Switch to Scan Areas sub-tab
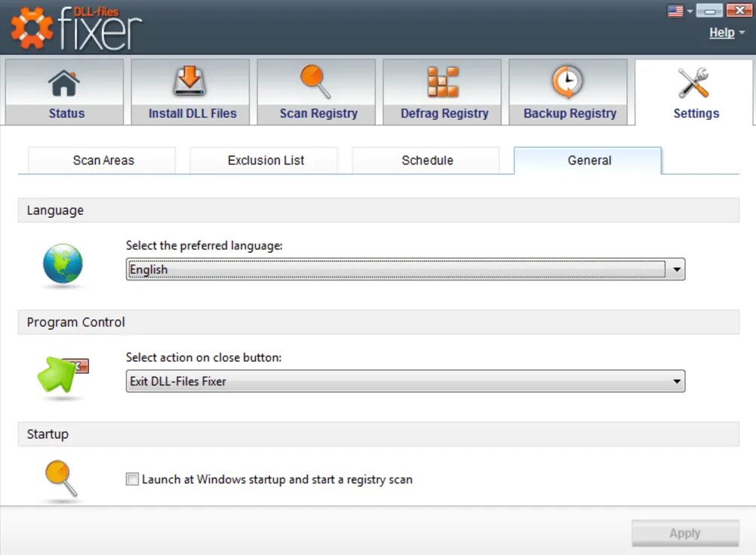The width and height of the screenshot is (756, 555). click(102, 161)
